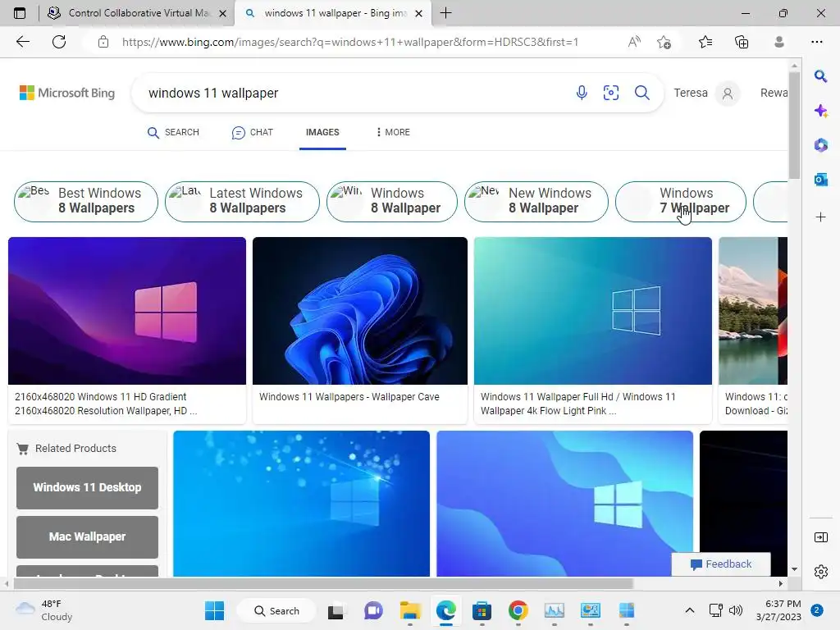Click the Microsoft Bing logo
This screenshot has height=630, width=840.
[67, 93]
